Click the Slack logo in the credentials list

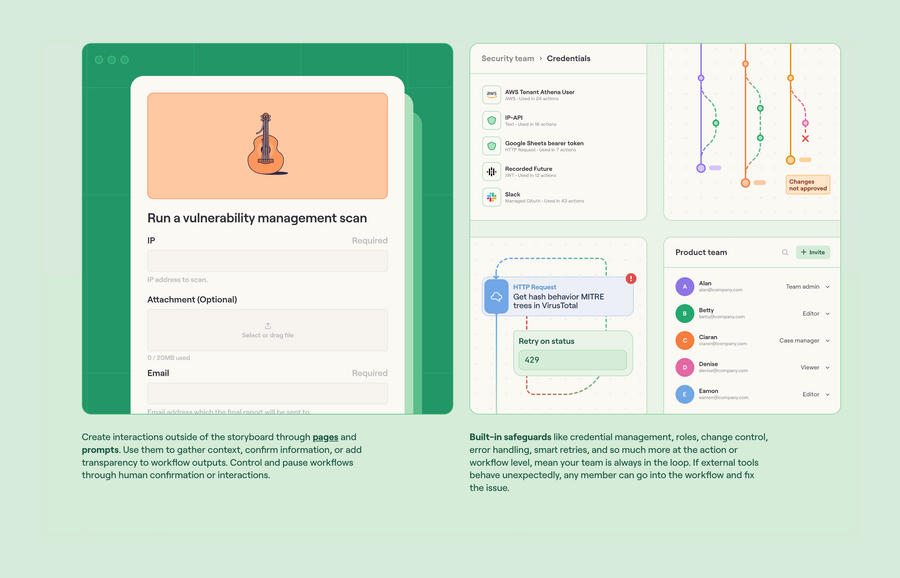(491, 197)
